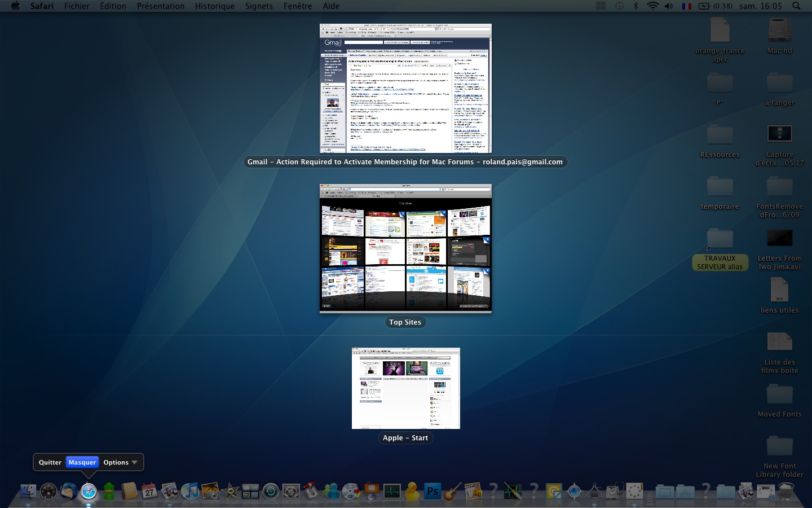The width and height of the screenshot is (812, 508).
Task: Open the Documents stack folder in the Dock
Action: coord(726,492)
